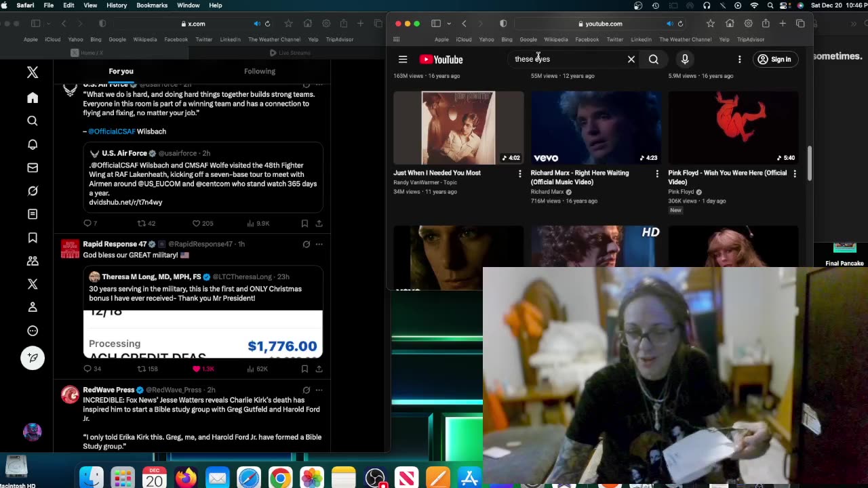This screenshot has width=868, height=488.
Task: Open Pink Floyd Wish You Were Here thumbnail
Action: click(733, 127)
